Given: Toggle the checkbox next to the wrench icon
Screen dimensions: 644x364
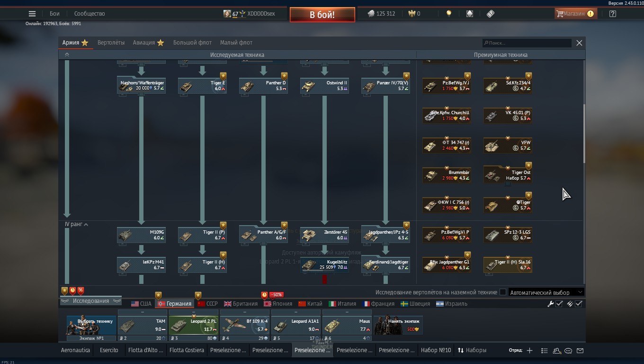Looking at the screenshot, I should point(559,304).
